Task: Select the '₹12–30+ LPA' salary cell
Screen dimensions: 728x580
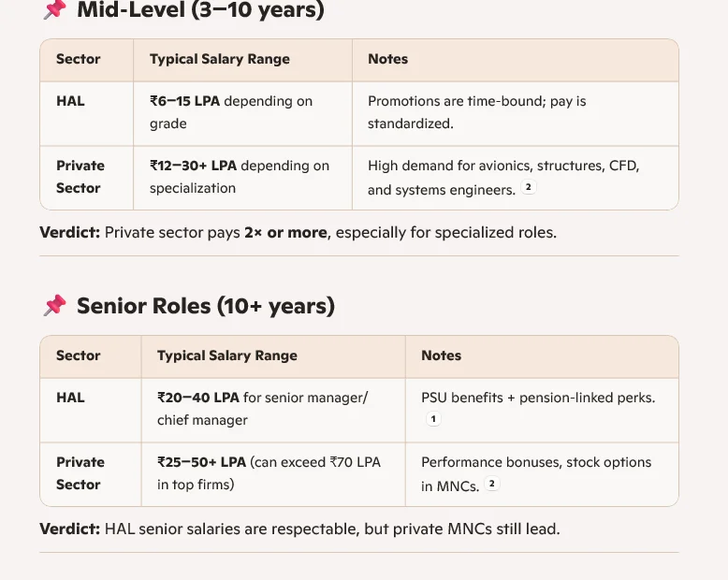Action: tap(240, 177)
